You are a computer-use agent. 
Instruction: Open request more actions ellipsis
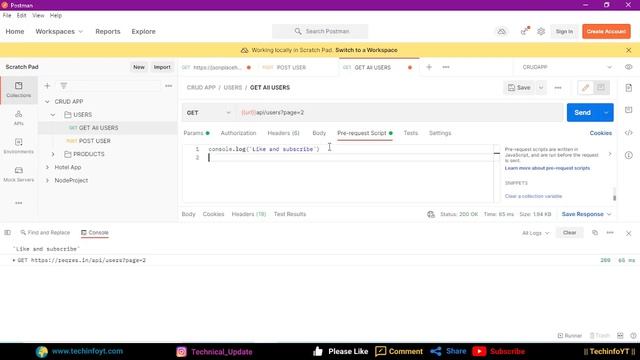[x=558, y=88]
